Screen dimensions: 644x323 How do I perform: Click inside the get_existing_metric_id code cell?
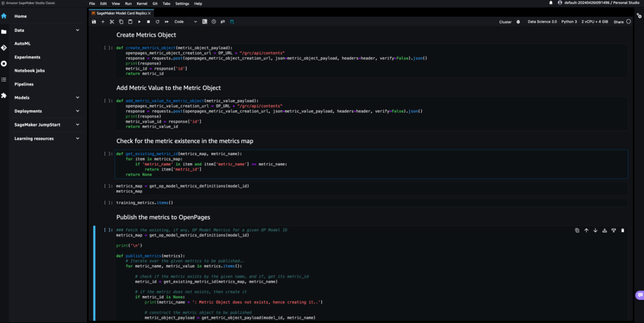pos(371,164)
